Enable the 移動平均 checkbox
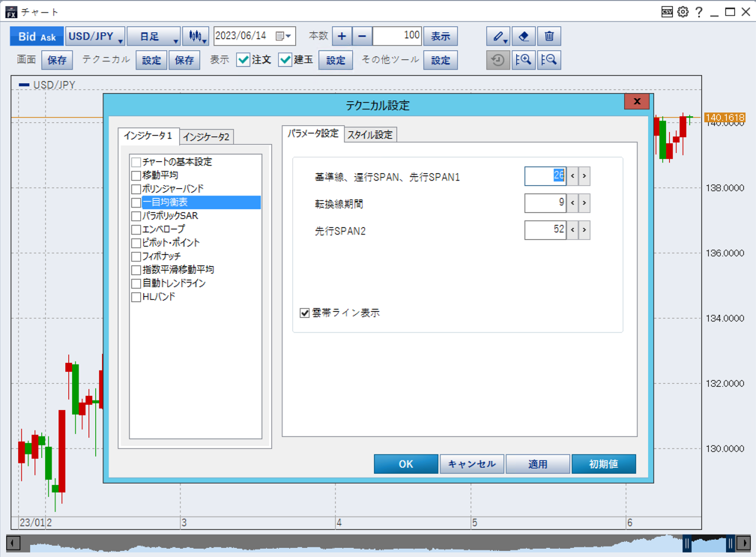The height and width of the screenshot is (557, 756). click(136, 175)
